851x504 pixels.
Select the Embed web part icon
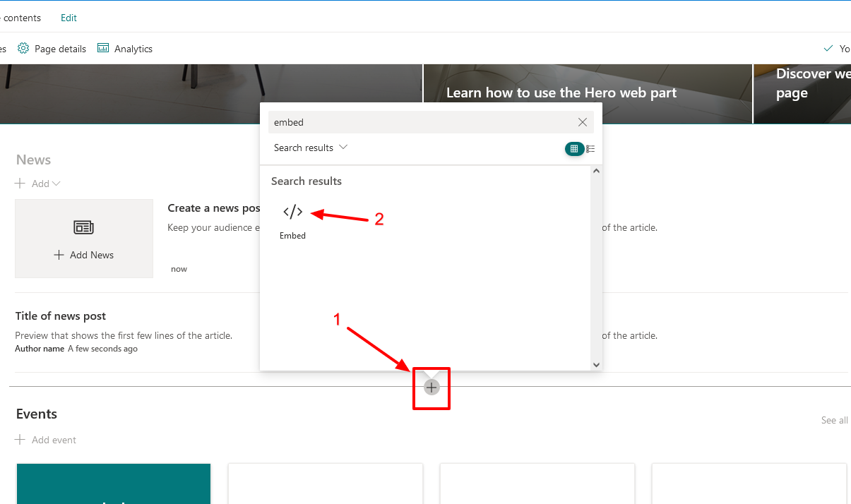click(x=292, y=211)
